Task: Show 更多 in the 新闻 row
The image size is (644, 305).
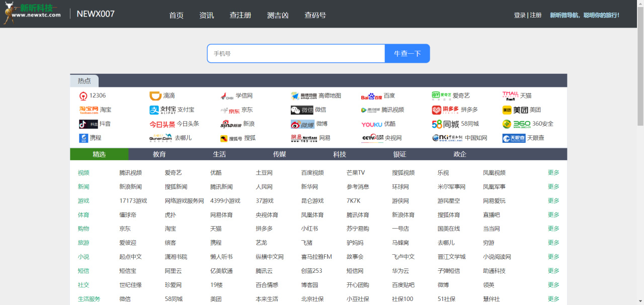Action: 553,186
